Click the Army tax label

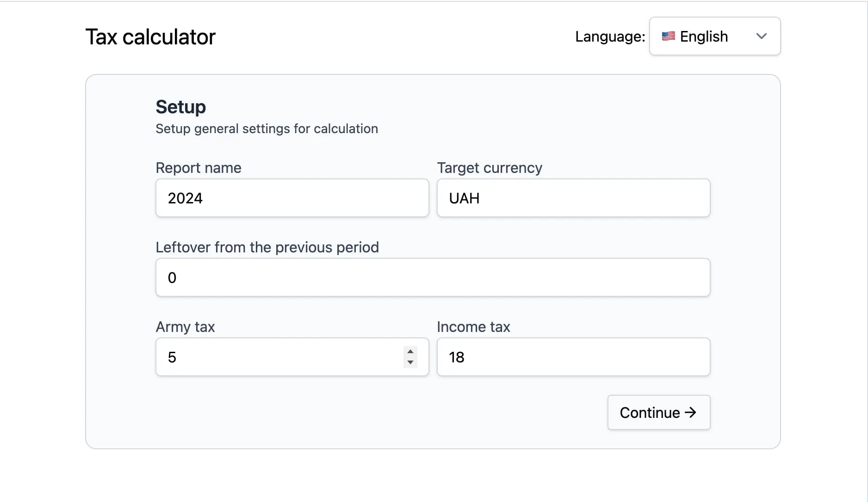coord(185,327)
